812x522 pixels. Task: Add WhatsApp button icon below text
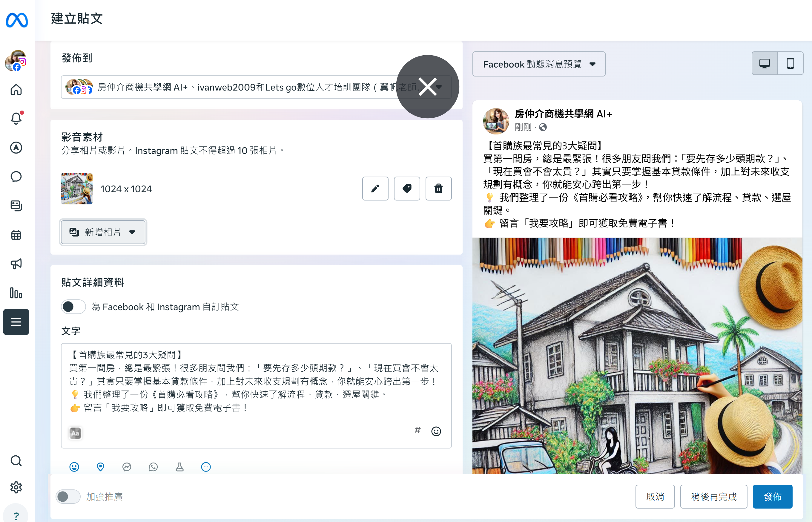(x=153, y=467)
